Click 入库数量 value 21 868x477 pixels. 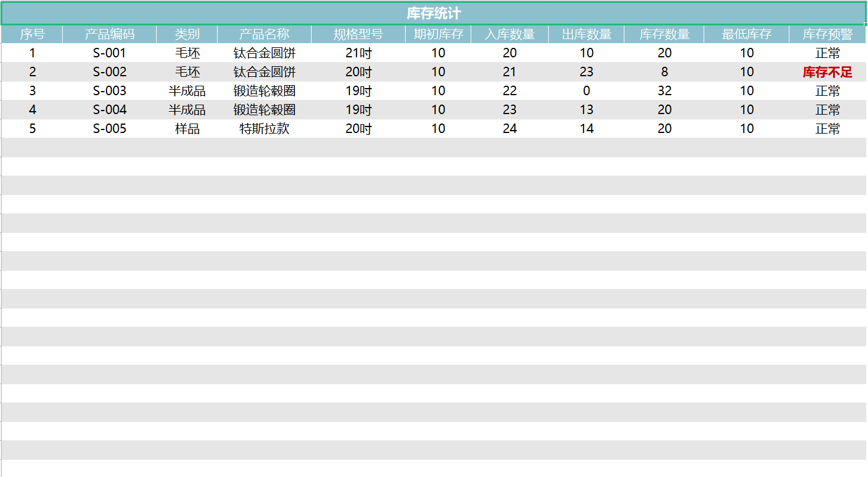pos(510,72)
